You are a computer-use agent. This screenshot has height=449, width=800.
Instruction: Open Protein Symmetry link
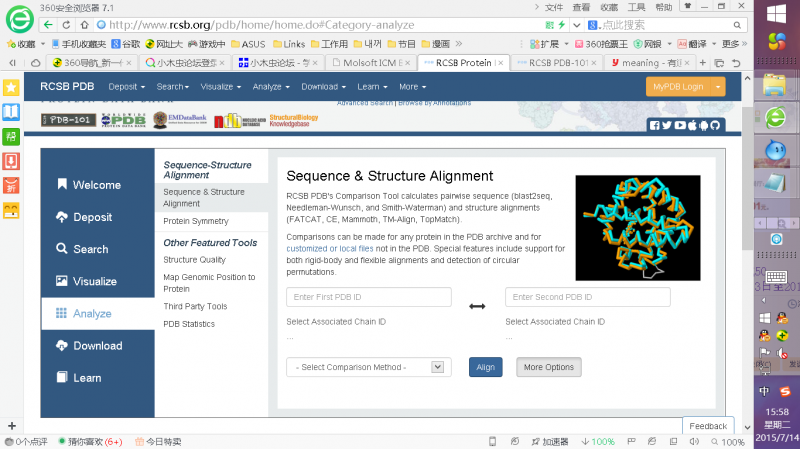coord(196,221)
